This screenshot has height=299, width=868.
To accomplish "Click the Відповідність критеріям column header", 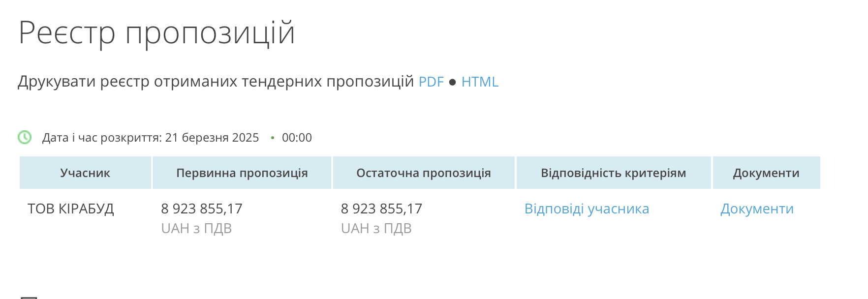I will pos(614,173).
